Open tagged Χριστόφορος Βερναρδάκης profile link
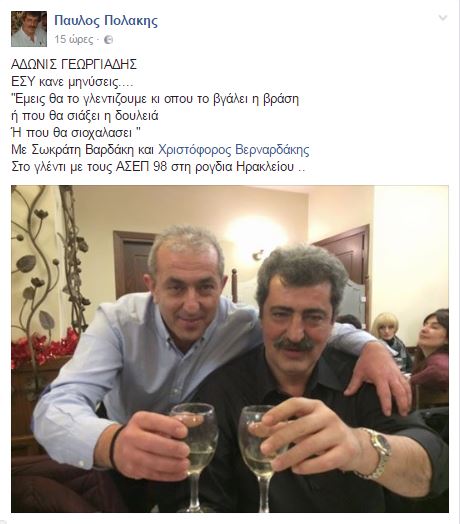Viewport: 460px width, 524px height. tap(234, 150)
